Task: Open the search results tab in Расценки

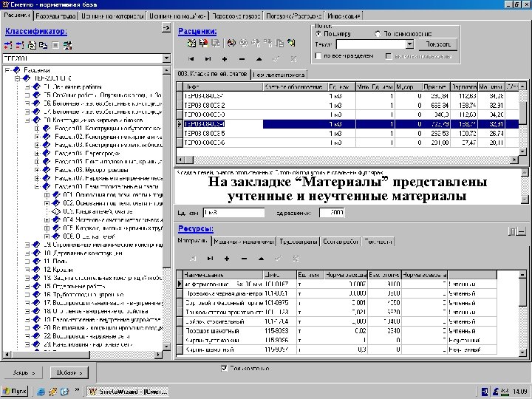Action: [279, 75]
